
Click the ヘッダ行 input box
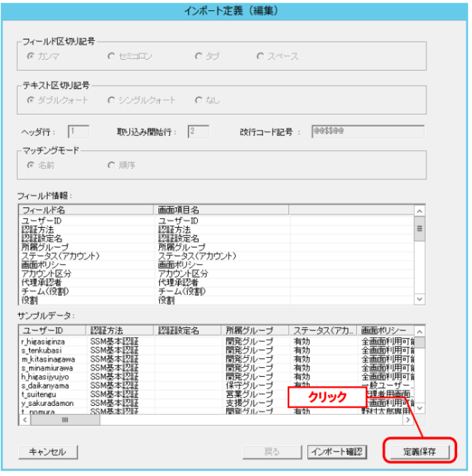tap(79, 132)
